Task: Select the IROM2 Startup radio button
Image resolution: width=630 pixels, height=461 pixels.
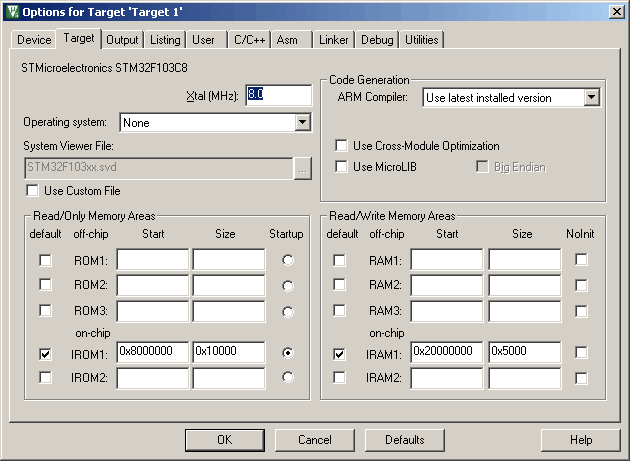Action: pos(289,377)
